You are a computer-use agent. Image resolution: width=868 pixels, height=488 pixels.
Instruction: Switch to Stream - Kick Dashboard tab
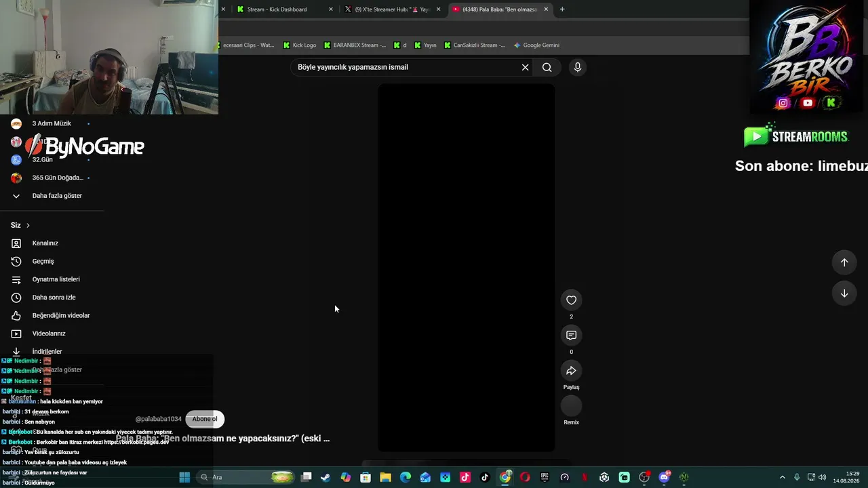[x=277, y=9]
